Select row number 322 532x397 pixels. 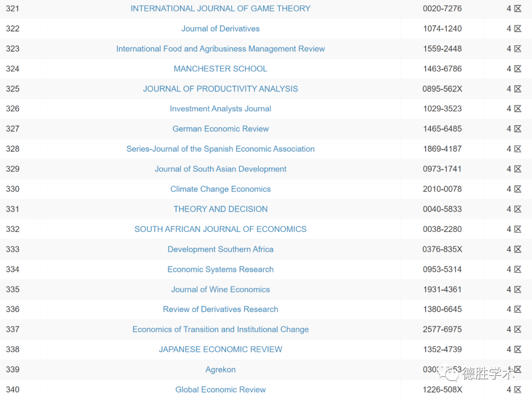click(x=12, y=29)
